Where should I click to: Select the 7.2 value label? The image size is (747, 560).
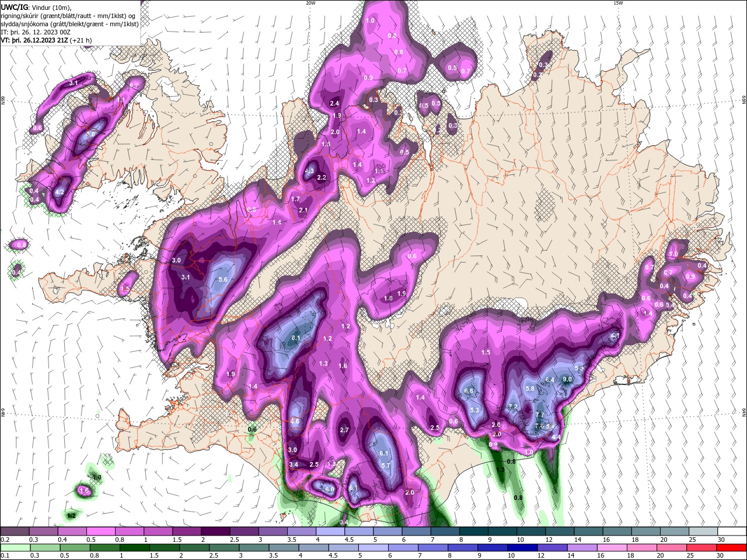pos(514,407)
